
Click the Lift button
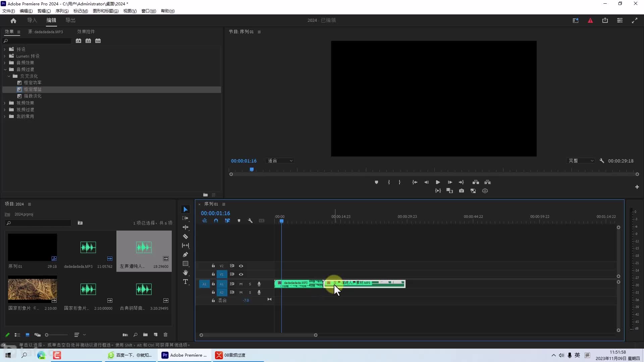(x=476, y=182)
